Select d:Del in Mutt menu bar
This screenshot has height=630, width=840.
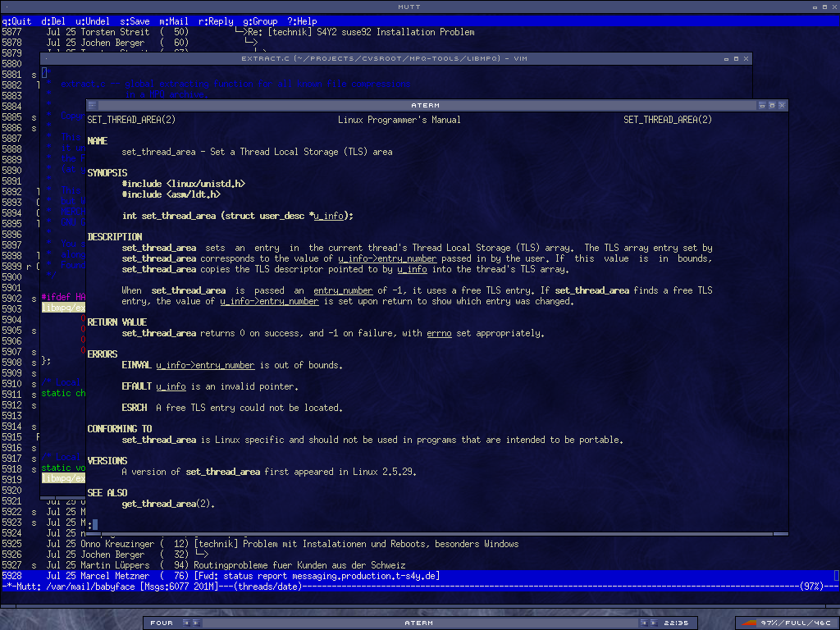point(53,21)
